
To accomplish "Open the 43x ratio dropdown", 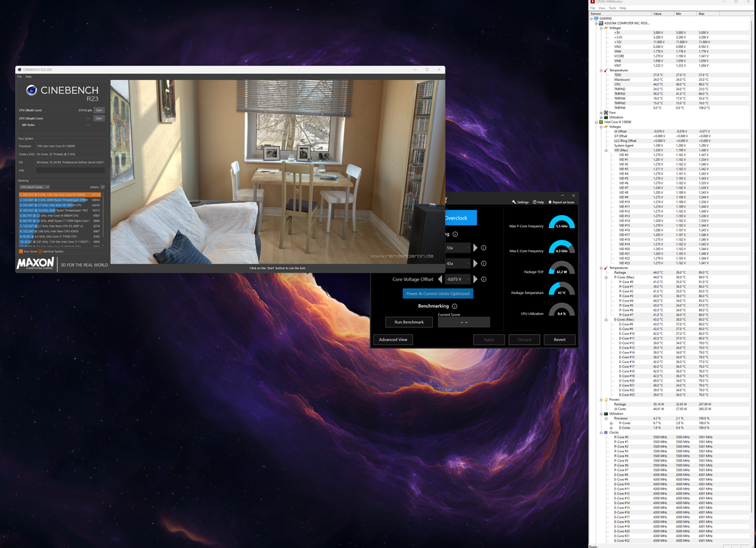I will [457, 264].
